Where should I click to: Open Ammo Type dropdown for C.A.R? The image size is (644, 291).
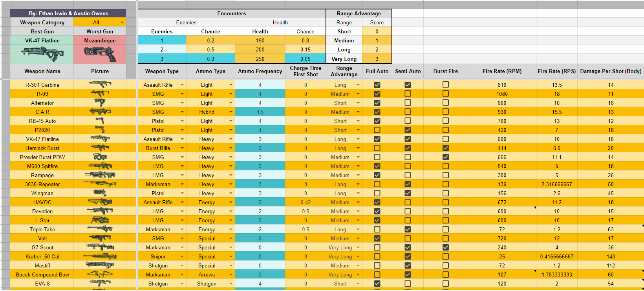point(231,112)
